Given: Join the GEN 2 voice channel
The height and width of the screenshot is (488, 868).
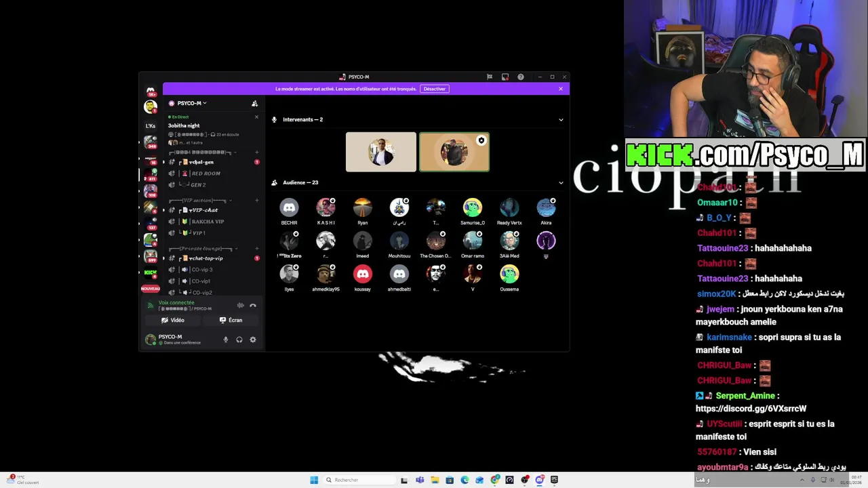Looking at the screenshot, I should pyautogui.click(x=213, y=185).
